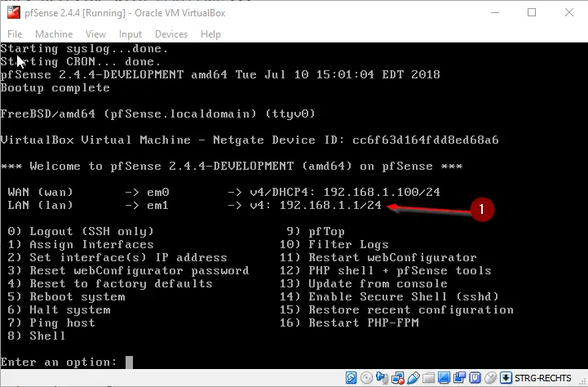Click the shared folders indicator icon
The width and height of the screenshot is (588, 387).
(x=429, y=378)
